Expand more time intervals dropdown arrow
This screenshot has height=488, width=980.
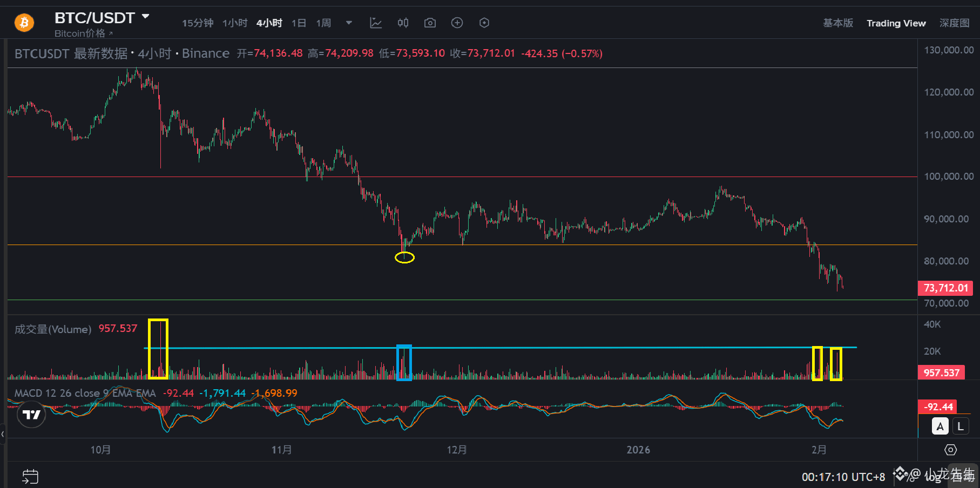click(x=349, y=23)
